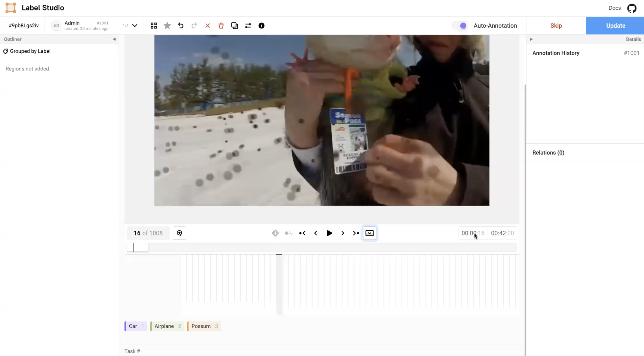This screenshot has width=644, height=356.
Task: Open the annotations grid view icon
Action: (154, 26)
